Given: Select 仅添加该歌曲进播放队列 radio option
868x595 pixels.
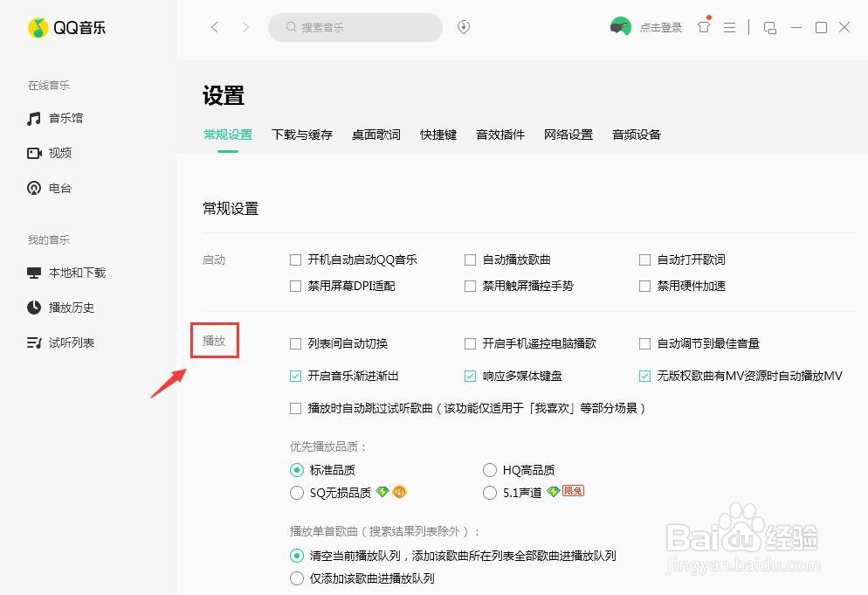Looking at the screenshot, I should pos(297,578).
